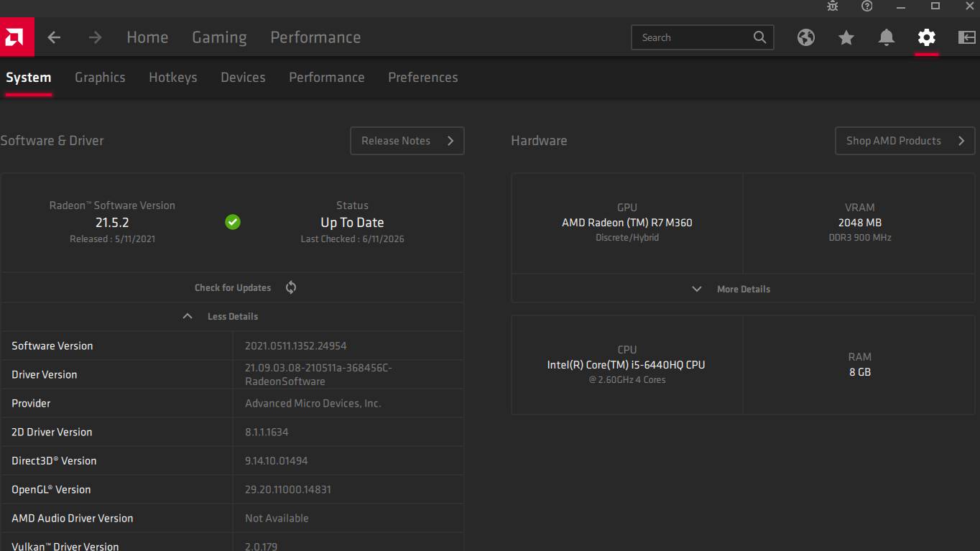Select Last Checked : 6/11/2026 text
The height and width of the screenshot is (551, 980).
[x=352, y=239]
